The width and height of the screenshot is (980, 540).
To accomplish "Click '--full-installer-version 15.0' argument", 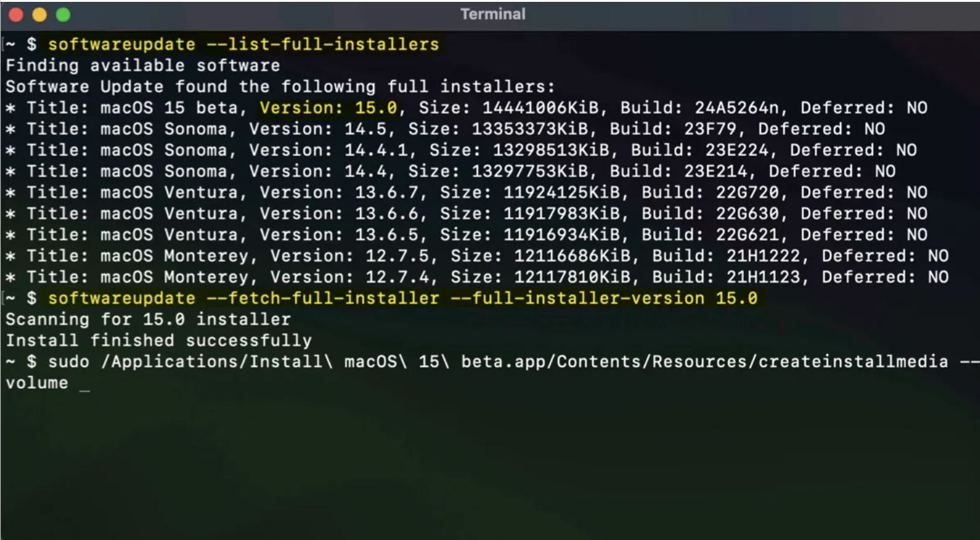I will tap(604, 298).
